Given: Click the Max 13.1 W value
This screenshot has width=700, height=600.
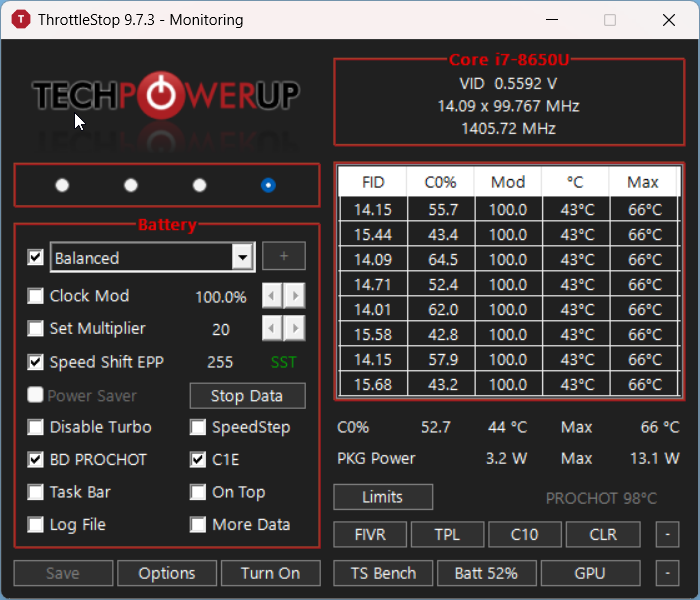Looking at the screenshot, I should tap(655, 458).
